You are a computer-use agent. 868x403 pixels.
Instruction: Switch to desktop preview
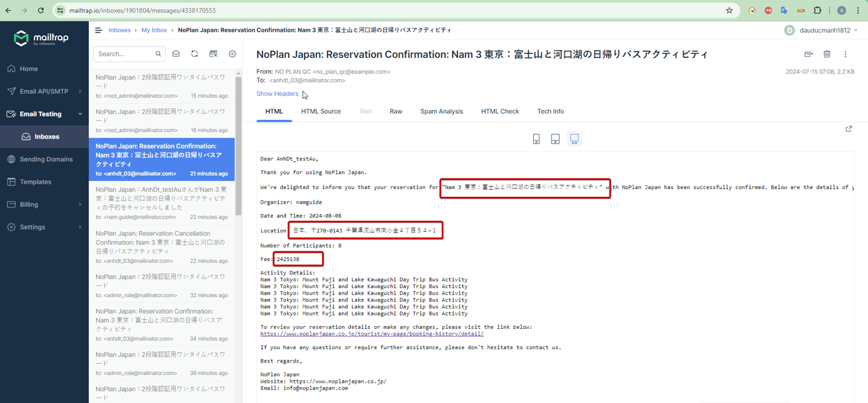(574, 139)
